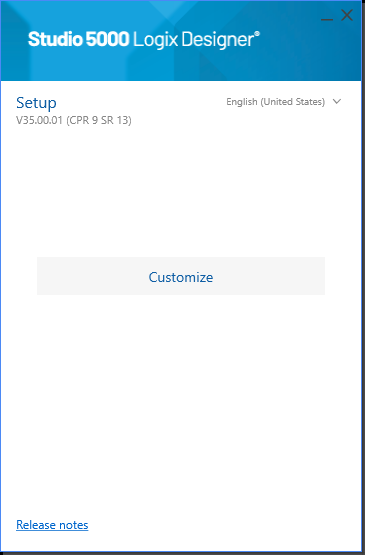Select the version text V35.00.01 (CPR 9 SR 13)

click(74, 120)
